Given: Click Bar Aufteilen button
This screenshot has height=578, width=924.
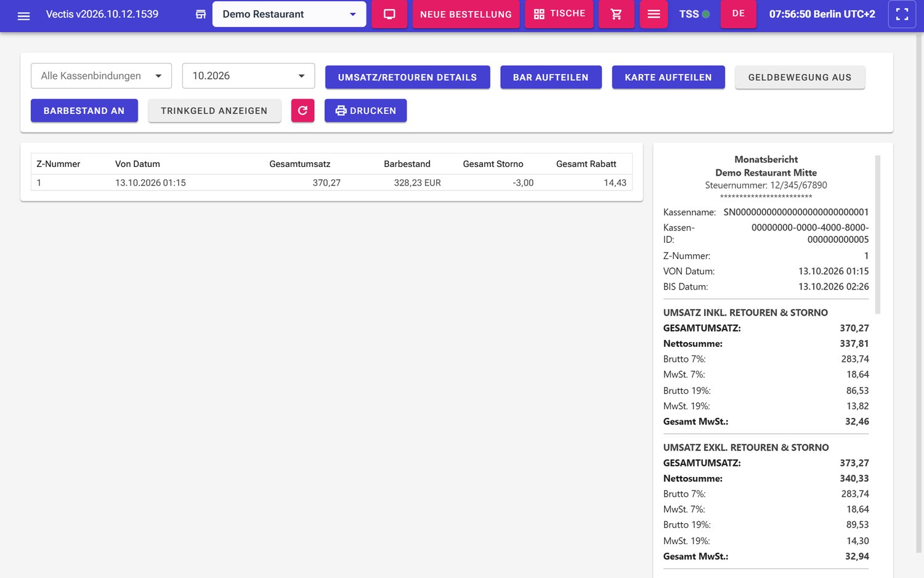Looking at the screenshot, I should point(551,77).
